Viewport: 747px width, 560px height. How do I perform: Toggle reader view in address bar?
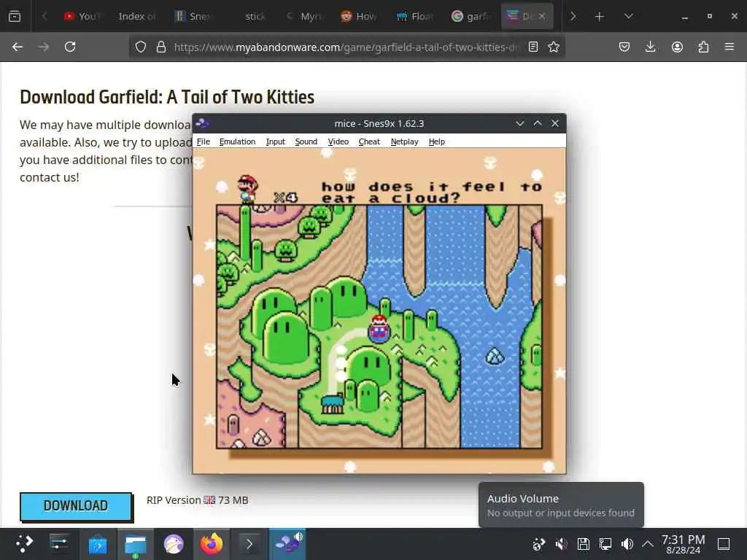click(x=533, y=47)
